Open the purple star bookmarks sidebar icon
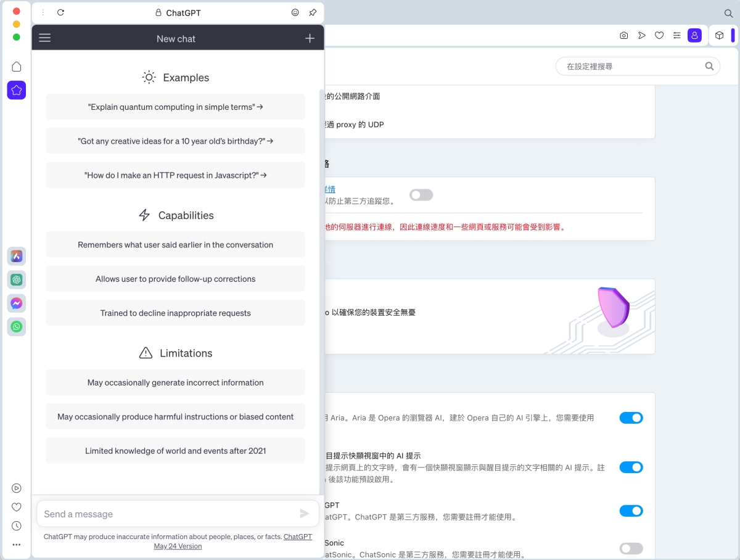The width and height of the screenshot is (740, 560). (17, 90)
